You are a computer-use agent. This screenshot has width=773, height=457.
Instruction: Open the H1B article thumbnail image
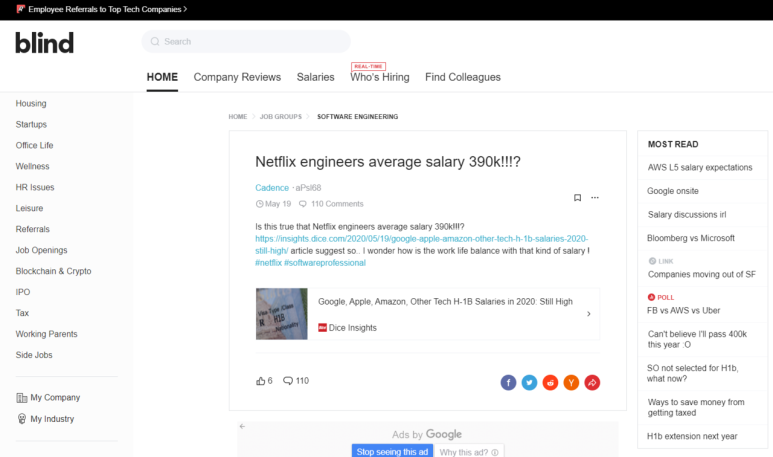pos(281,314)
